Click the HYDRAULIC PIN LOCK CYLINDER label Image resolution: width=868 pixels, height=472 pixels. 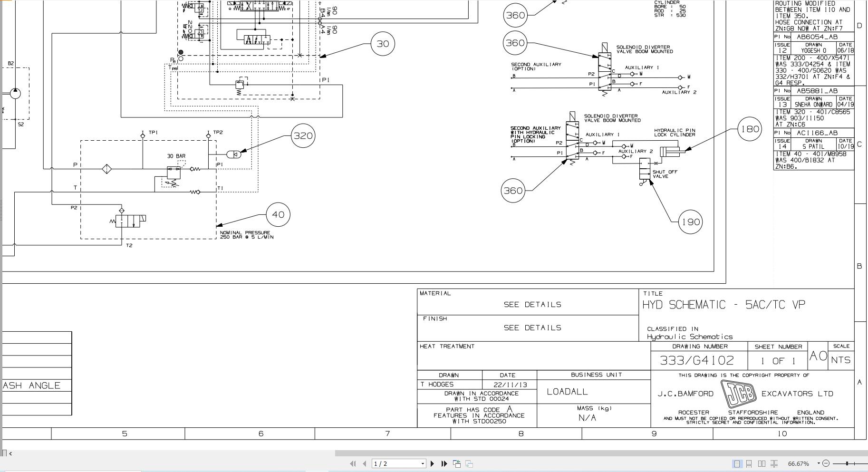(675, 133)
